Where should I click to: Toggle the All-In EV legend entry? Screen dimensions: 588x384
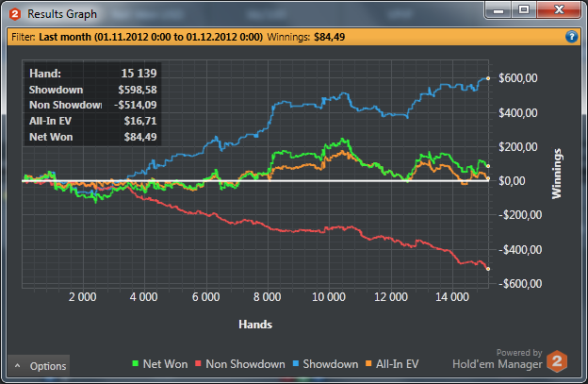(x=392, y=364)
